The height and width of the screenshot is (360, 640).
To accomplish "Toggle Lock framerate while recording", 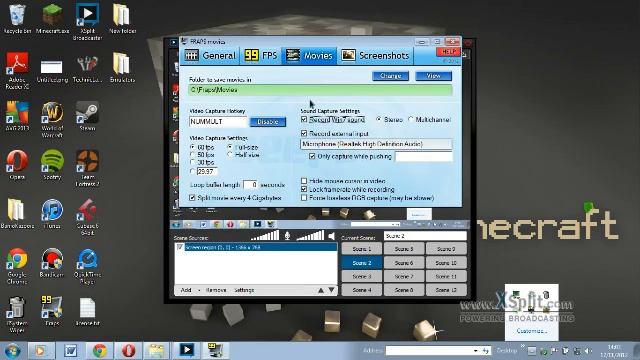I will coord(304,189).
